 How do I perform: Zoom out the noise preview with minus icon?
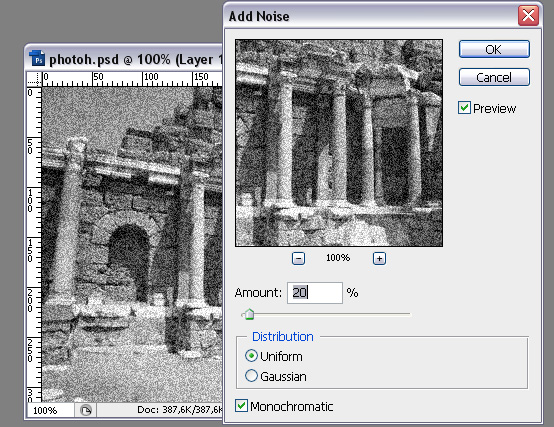click(x=298, y=259)
